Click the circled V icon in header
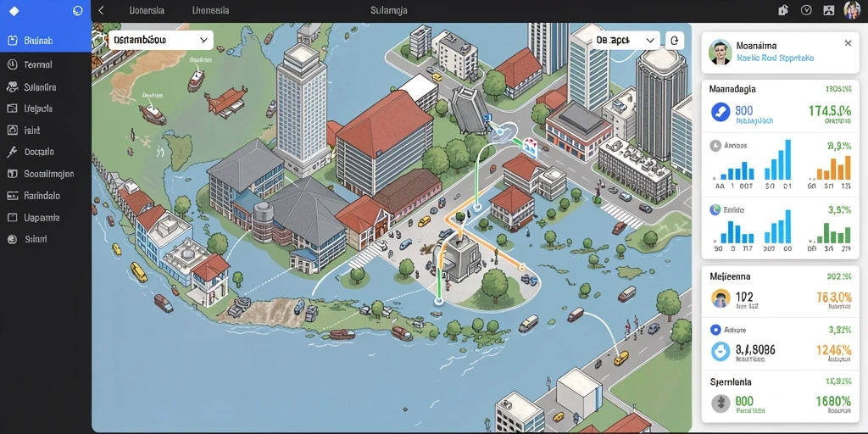 tap(806, 10)
